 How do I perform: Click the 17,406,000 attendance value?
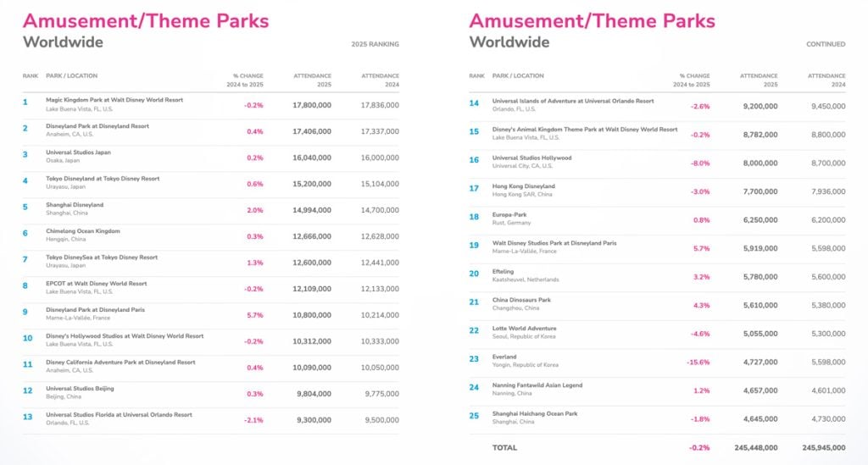(x=312, y=131)
